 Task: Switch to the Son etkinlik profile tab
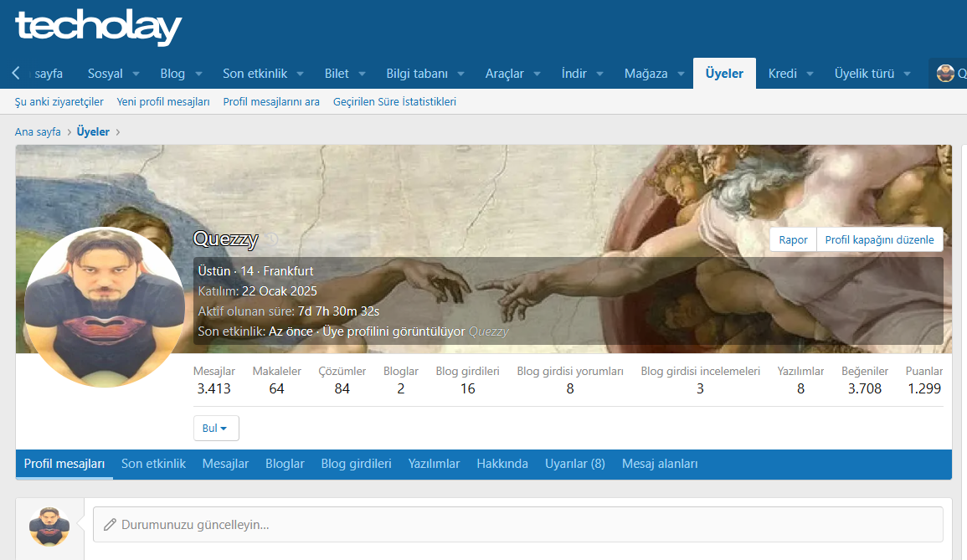click(153, 464)
